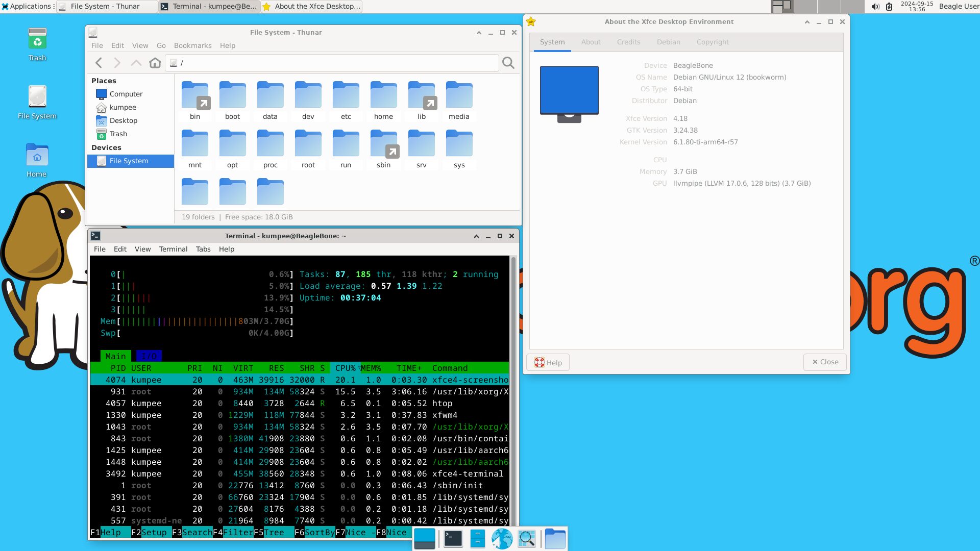Switch to the Copyright tab
Image resolution: width=980 pixels, height=551 pixels.
click(713, 42)
